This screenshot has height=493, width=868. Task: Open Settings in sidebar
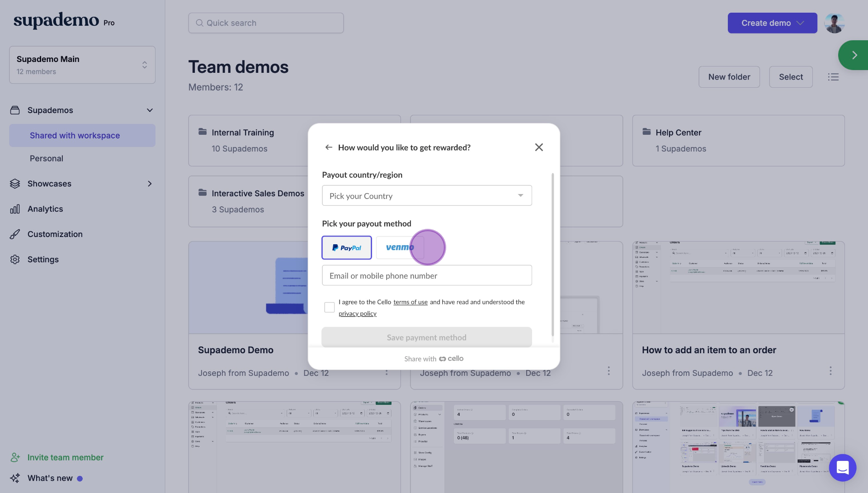coord(43,260)
